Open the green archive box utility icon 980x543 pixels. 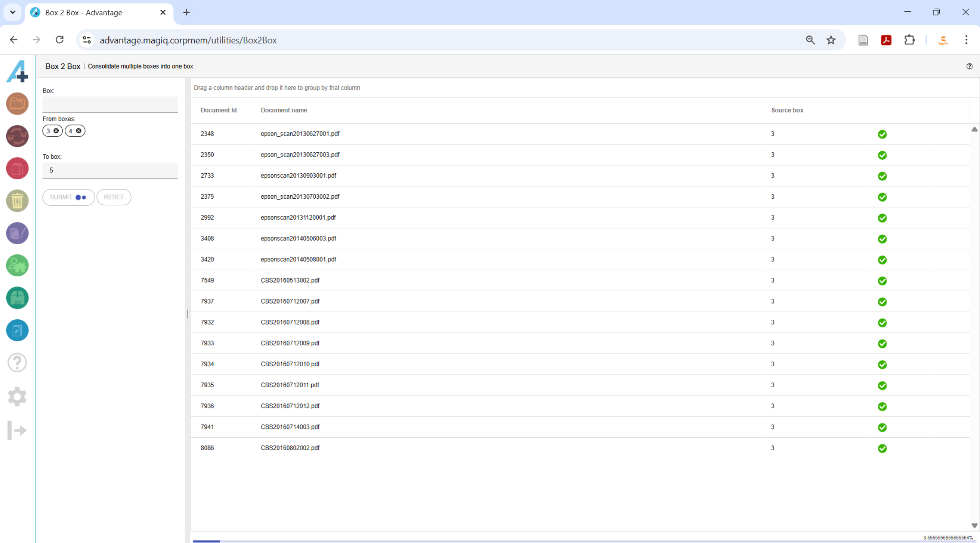coord(17,298)
